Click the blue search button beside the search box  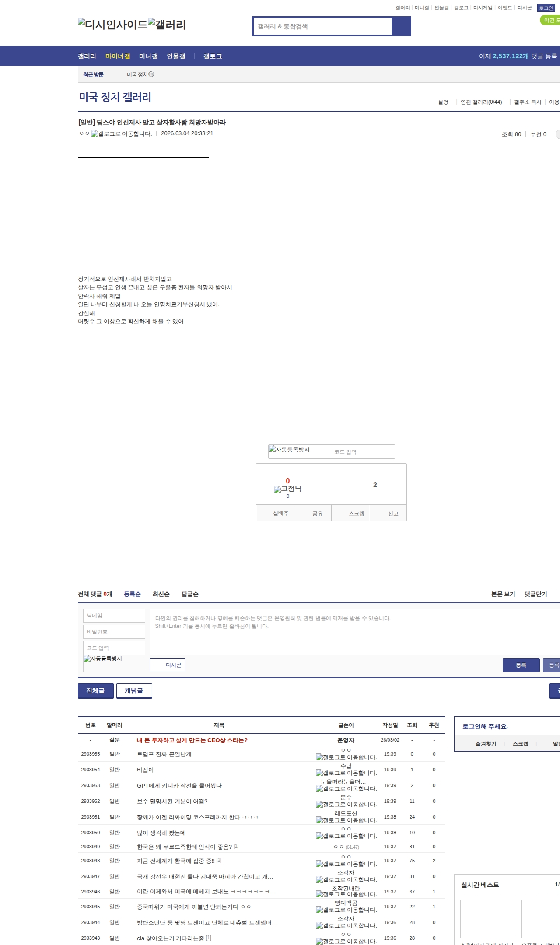click(402, 26)
